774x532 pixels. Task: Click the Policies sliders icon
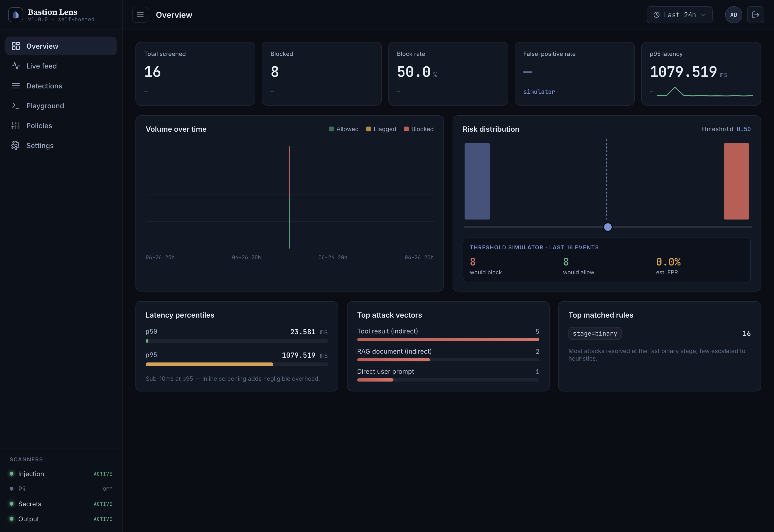point(16,126)
